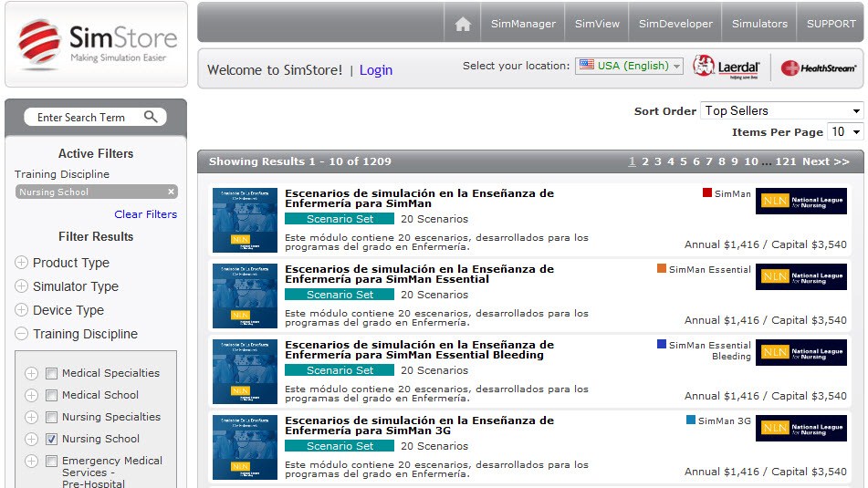The width and height of the screenshot is (868, 488).
Task: Click Scenario Set badge in first SimMan row
Action: pyautogui.click(x=340, y=219)
